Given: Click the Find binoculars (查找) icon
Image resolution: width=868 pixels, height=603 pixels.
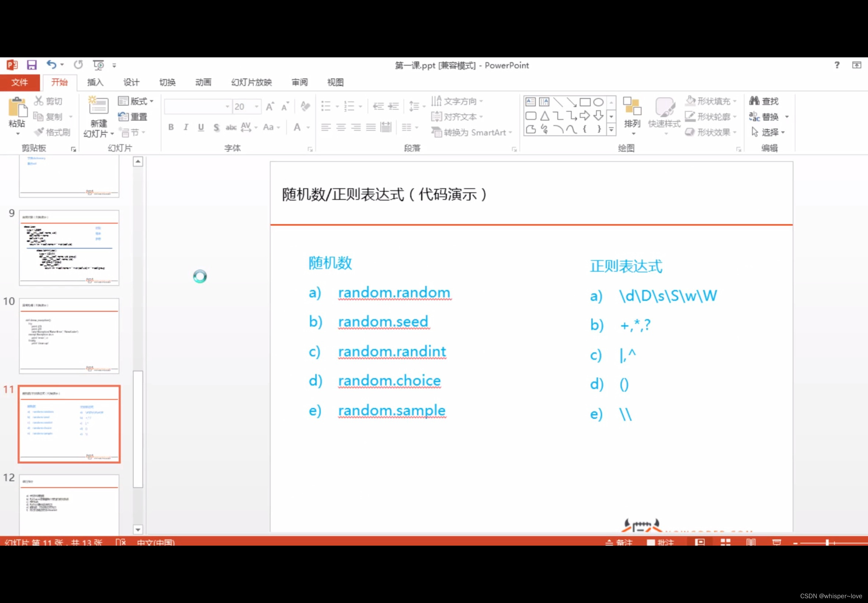Looking at the screenshot, I should [754, 100].
